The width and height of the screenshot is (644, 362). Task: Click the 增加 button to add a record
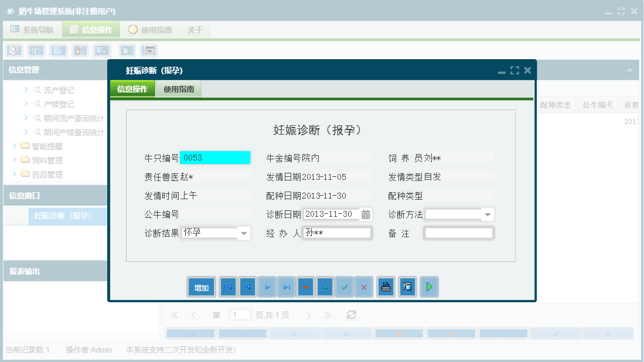pyautogui.click(x=201, y=287)
